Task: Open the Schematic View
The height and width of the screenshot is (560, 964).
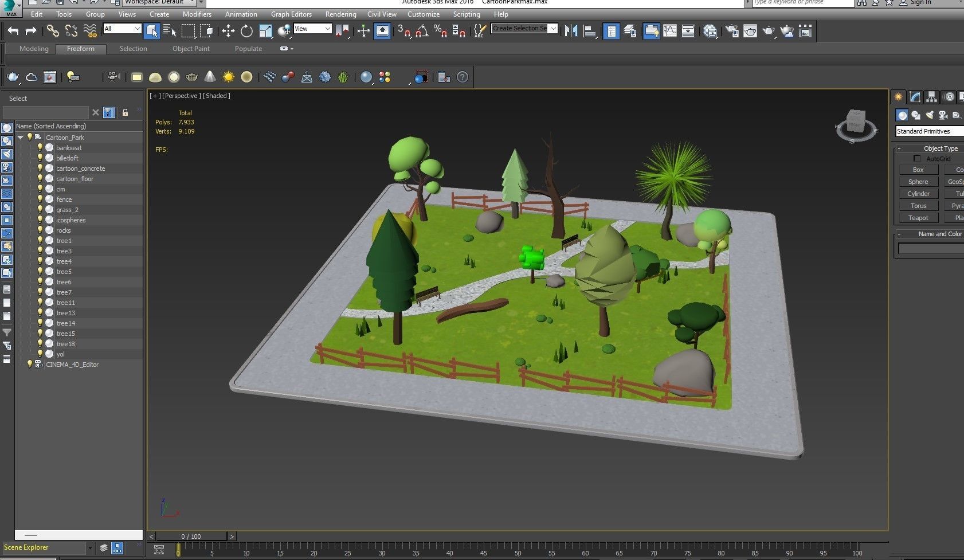Action: pos(688,31)
